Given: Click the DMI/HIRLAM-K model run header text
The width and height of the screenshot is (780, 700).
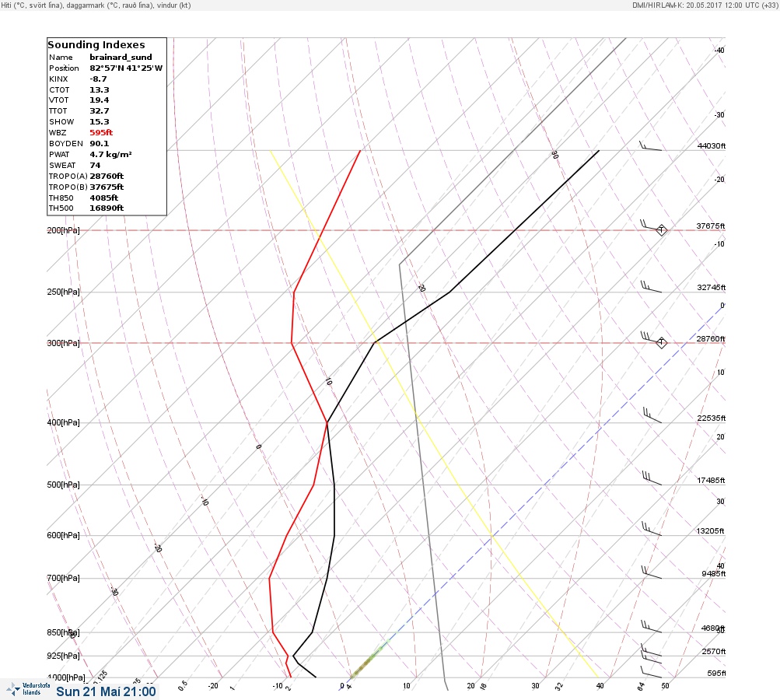Looking at the screenshot, I should (x=705, y=5).
